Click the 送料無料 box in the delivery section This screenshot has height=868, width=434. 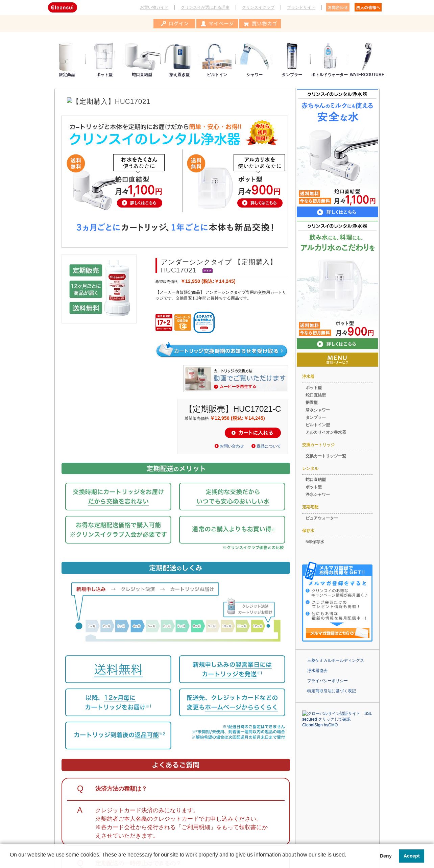pos(118,669)
